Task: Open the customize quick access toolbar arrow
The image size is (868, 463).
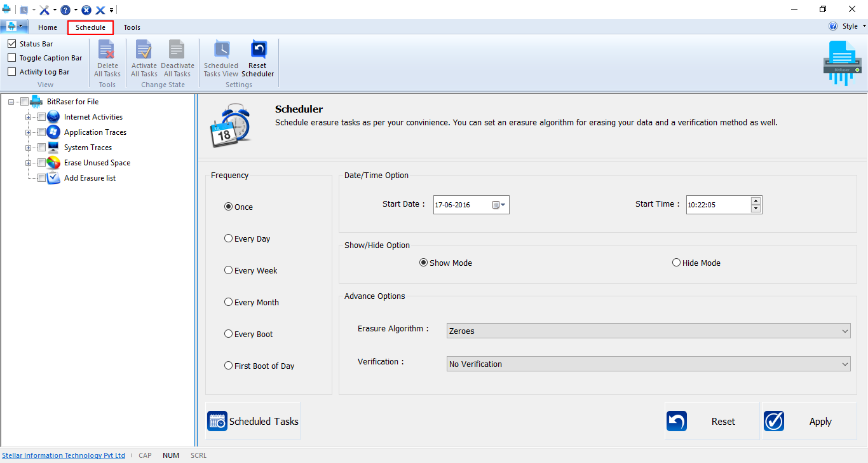Action: [111, 10]
